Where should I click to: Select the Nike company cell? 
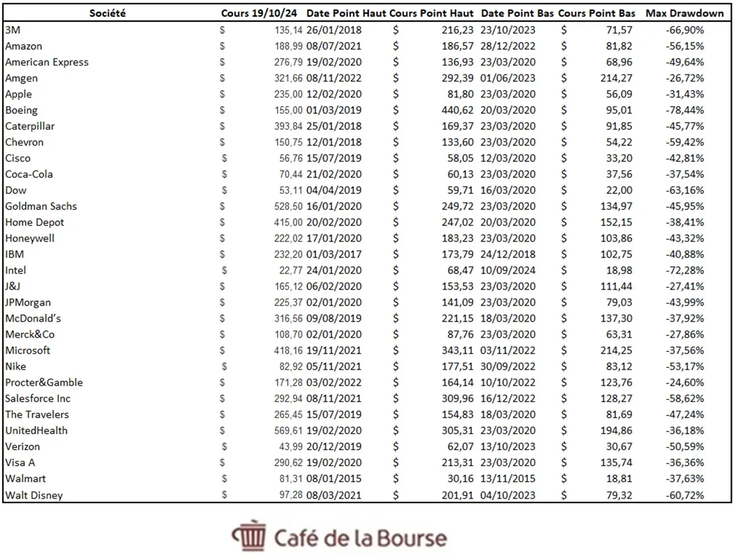point(15,366)
